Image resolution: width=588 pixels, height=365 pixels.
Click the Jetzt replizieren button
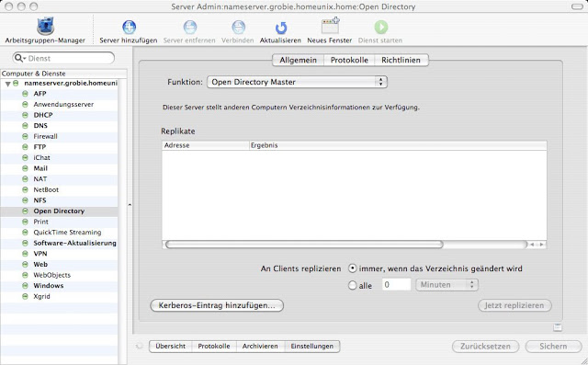514,305
